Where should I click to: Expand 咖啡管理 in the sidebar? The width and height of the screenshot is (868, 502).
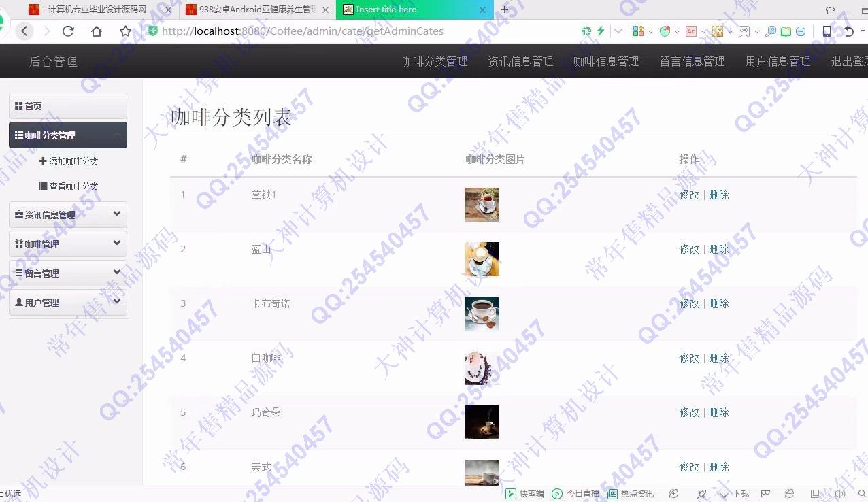click(x=68, y=244)
